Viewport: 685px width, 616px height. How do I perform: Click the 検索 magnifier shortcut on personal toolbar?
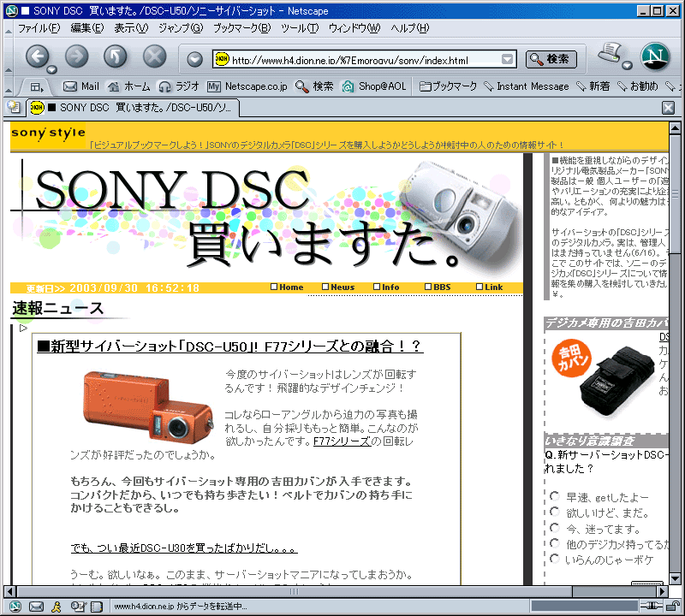(314, 86)
